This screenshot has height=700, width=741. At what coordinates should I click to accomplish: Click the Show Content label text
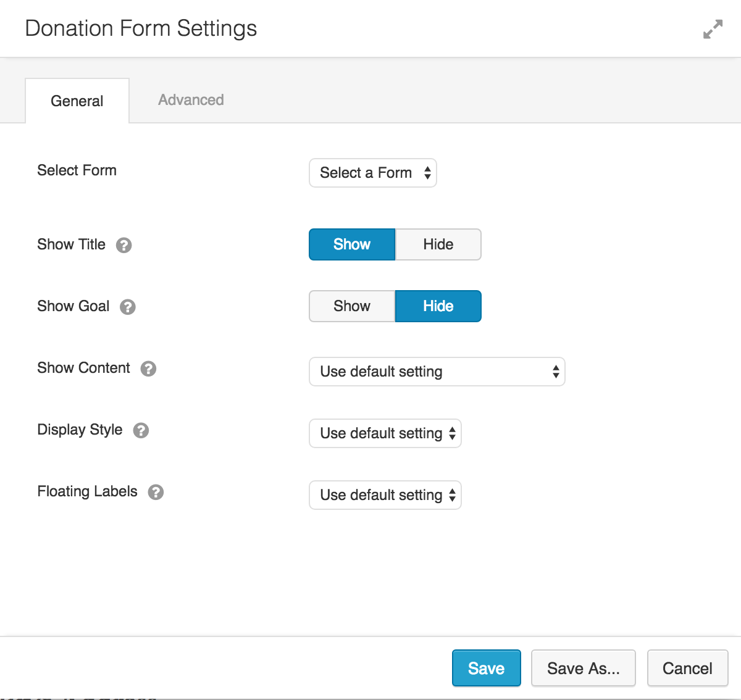click(x=83, y=368)
